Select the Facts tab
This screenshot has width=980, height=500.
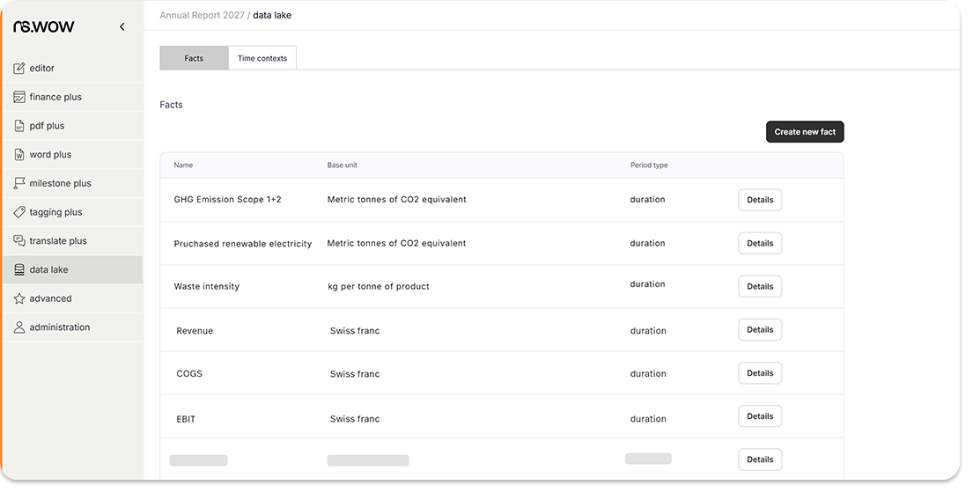(x=194, y=58)
